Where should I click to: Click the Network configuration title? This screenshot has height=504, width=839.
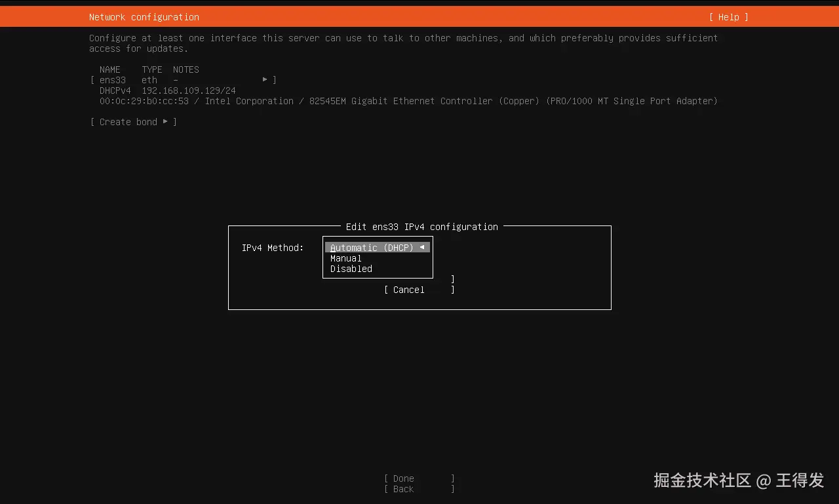pos(144,17)
